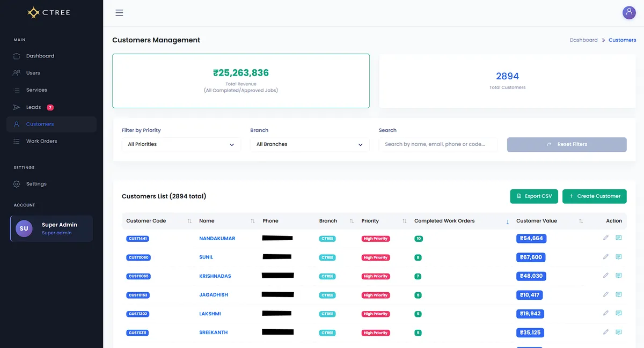Image resolution: width=644 pixels, height=348 pixels.
Task: Click the Create Customer button
Action: 595,196
